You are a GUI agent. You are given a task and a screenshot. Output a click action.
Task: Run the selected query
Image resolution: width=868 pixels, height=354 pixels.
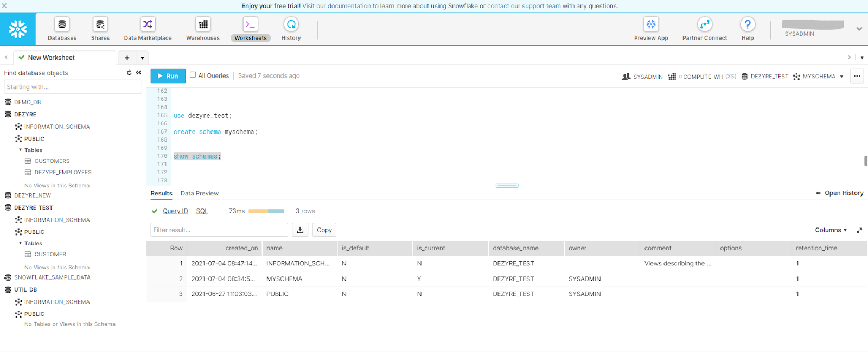click(168, 76)
